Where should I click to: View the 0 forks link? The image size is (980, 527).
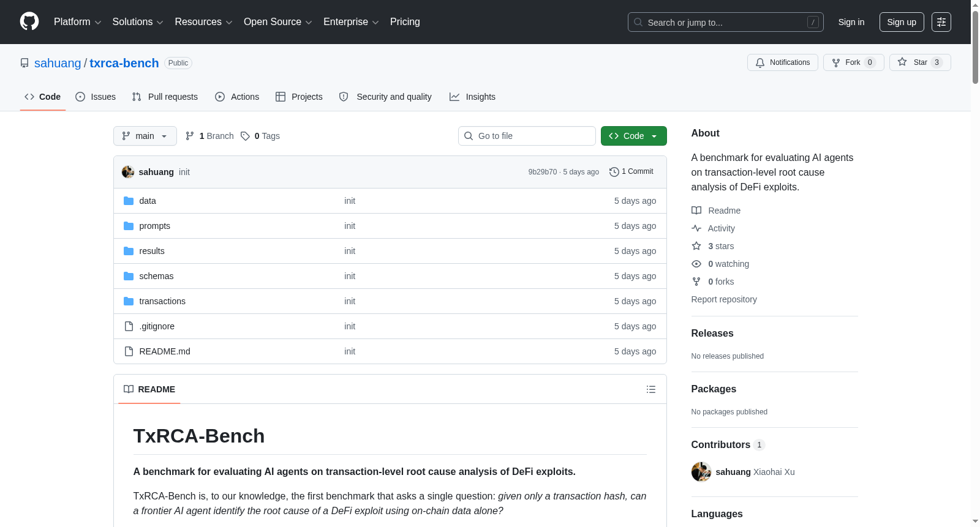coord(713,282)
